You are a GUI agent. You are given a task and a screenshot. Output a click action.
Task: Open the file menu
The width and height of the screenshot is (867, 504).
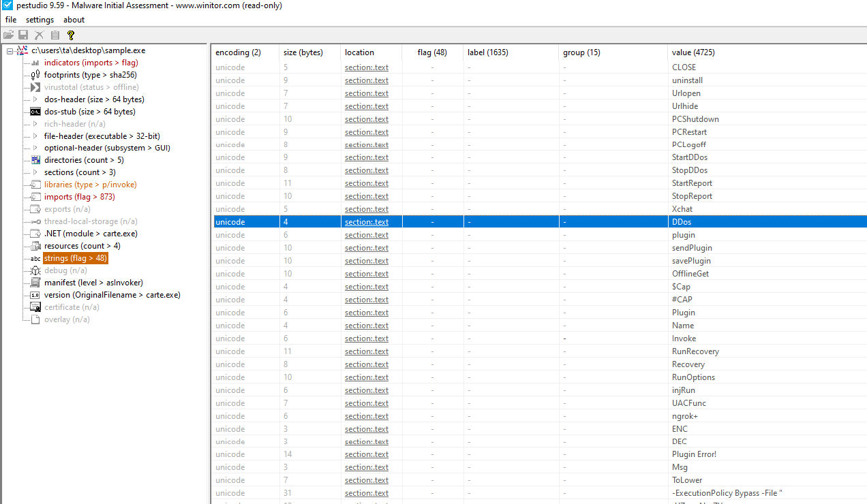tap(10, 20)
